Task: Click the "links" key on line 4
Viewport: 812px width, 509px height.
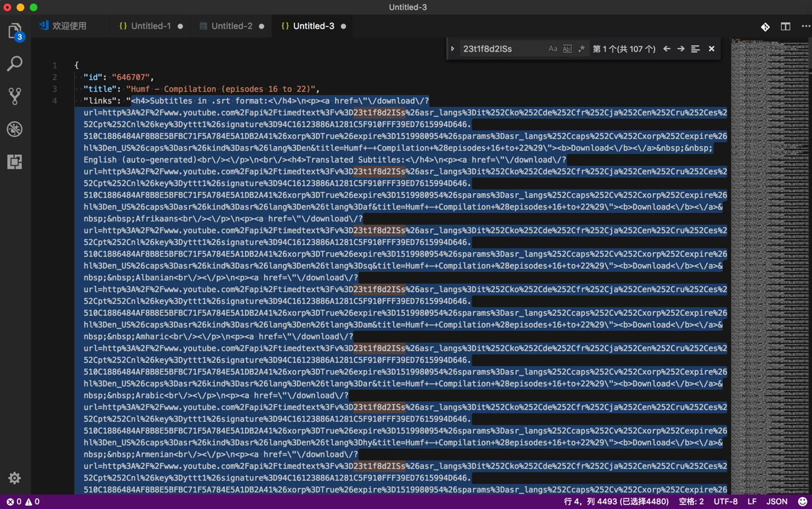Action: pos(100,101)
